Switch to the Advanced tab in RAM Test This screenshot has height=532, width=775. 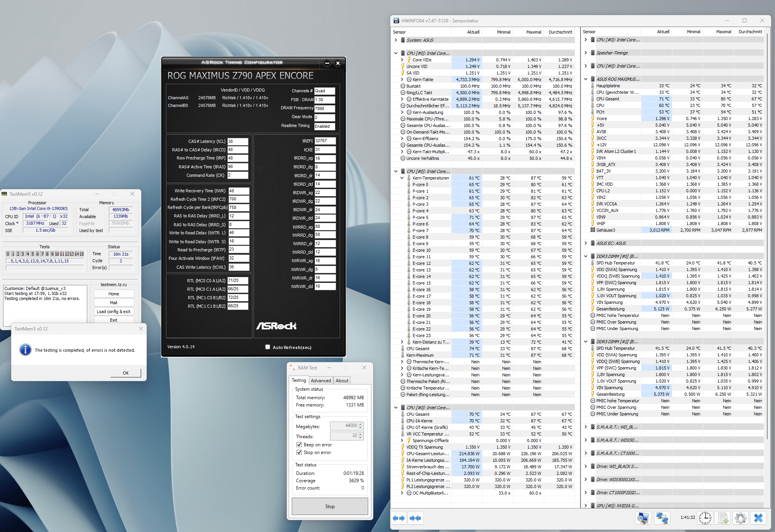[x=321, y=381]
